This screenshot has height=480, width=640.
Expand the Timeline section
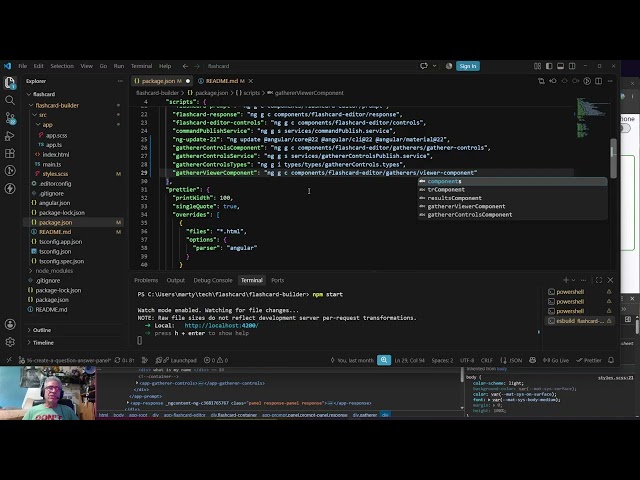(x=43, y=343)
